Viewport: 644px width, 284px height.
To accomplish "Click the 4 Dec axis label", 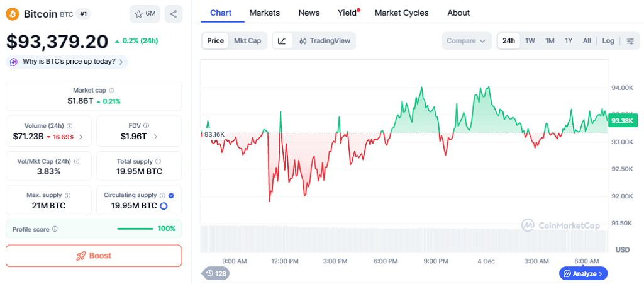I will click(x=486, y=261).
